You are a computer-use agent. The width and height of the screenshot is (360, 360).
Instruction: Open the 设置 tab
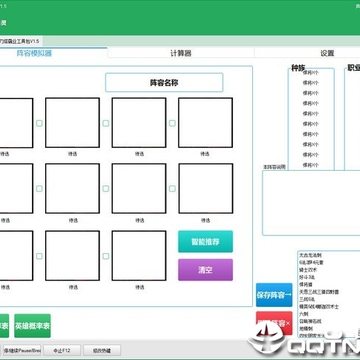[x=327, y=53]
